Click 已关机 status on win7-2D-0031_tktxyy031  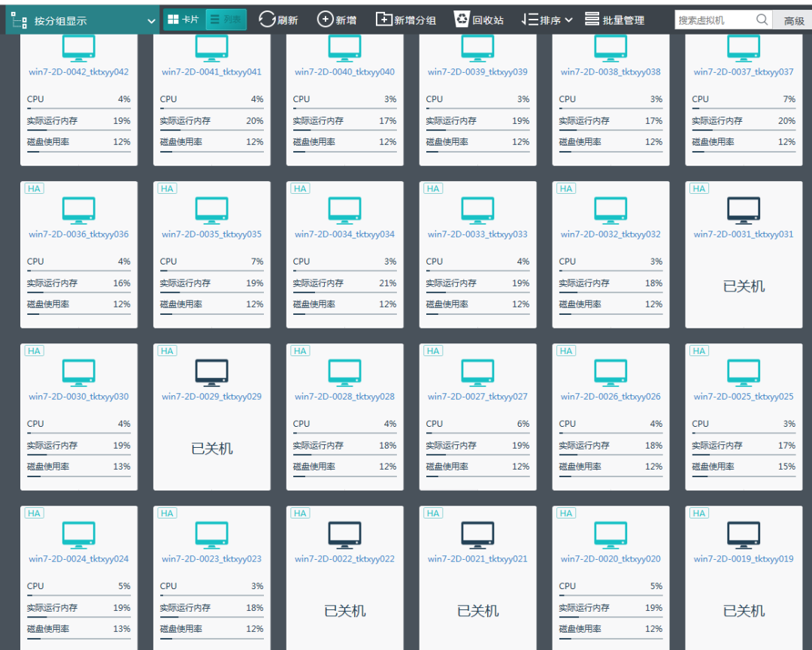pos(744,286)
